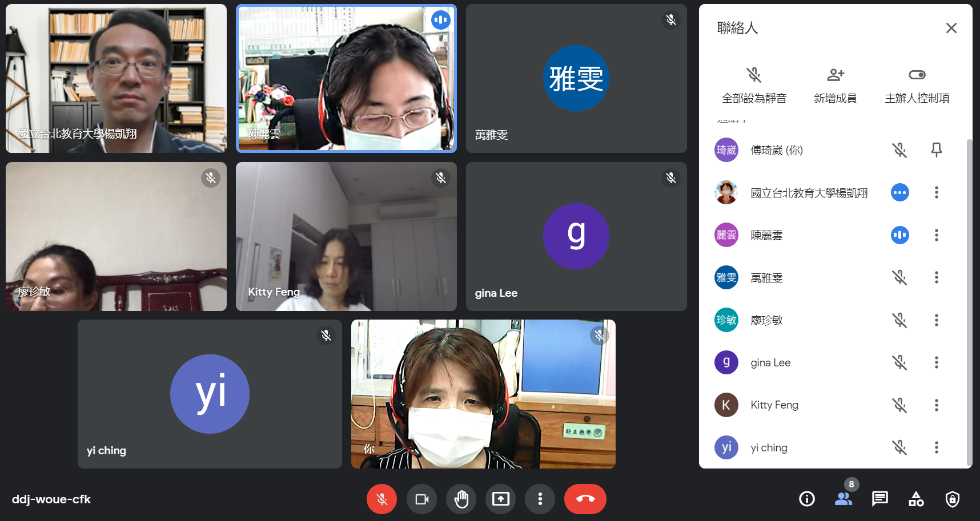Toggle the participants panel icon

click(x=843, y=499)
